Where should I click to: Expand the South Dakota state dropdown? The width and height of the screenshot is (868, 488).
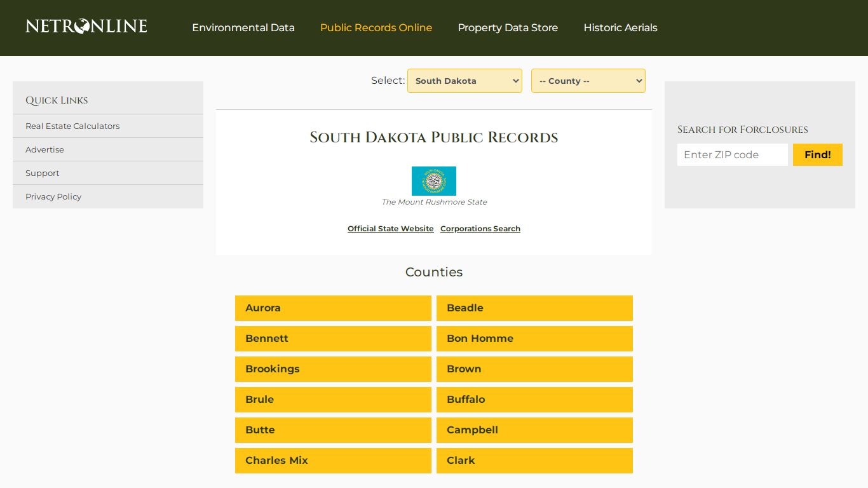465,81
